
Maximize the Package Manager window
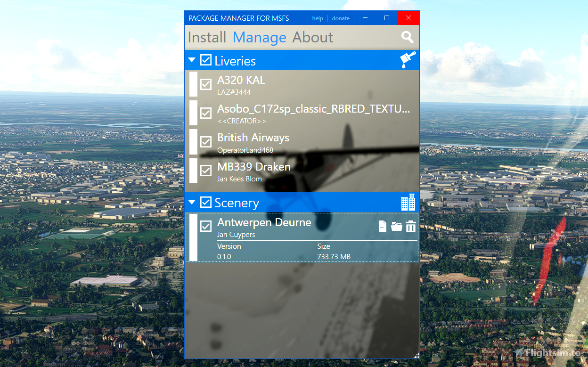387,18
